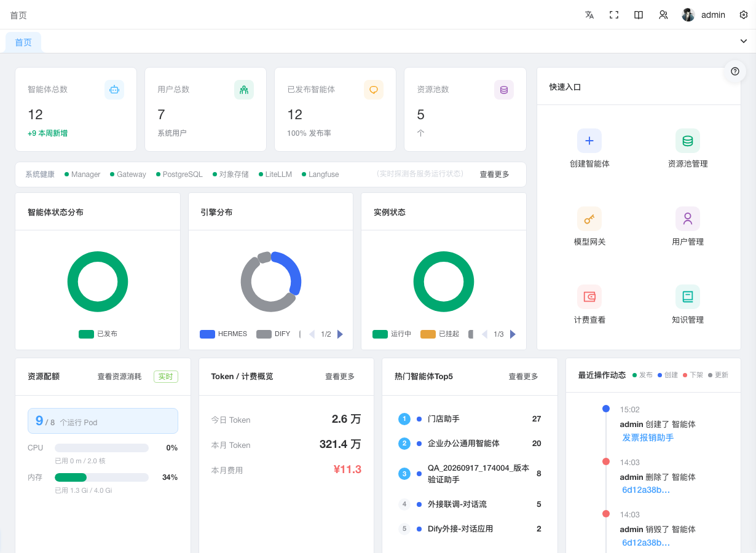The width and height of the screenshot is (756, 553).
Task: Open 知识管理 book icon
Action: tap(688, 297)
